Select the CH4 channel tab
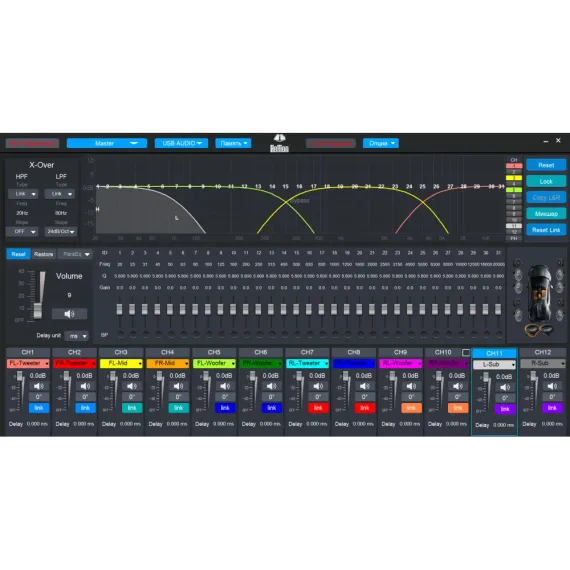 (x=168, y=352)
